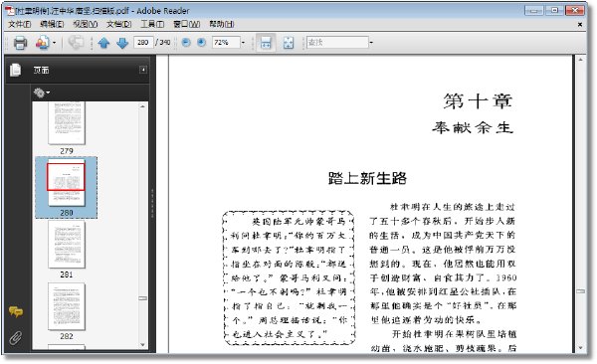
Task: Toggle the scrolling fit-width page mode
Action: [x=266, y=42]
